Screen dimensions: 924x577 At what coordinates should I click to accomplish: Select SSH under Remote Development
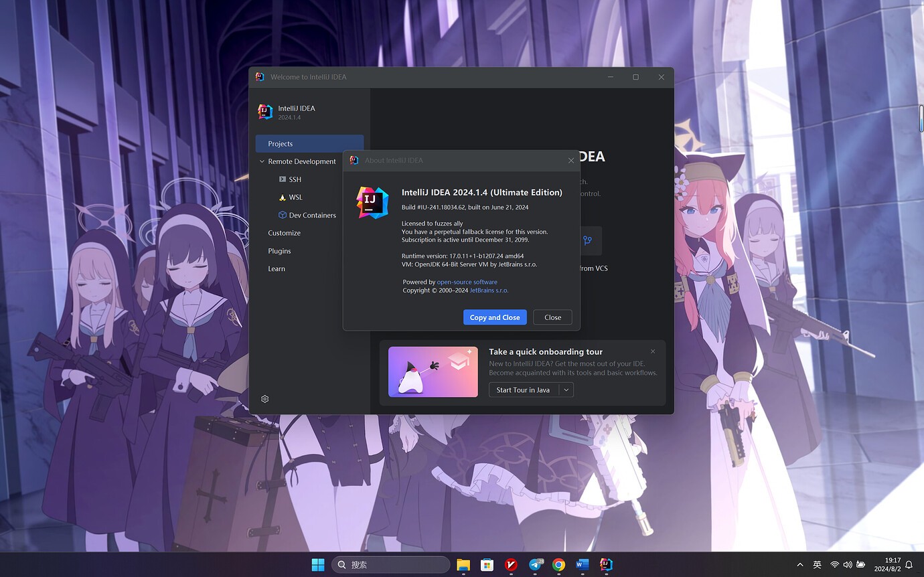[x=295, y=179]
